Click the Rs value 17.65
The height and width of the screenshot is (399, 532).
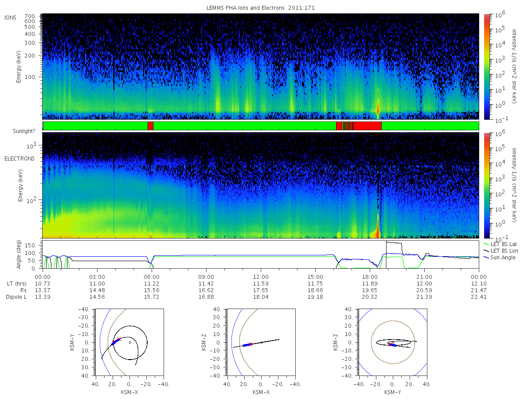click(x=261, y=290)
